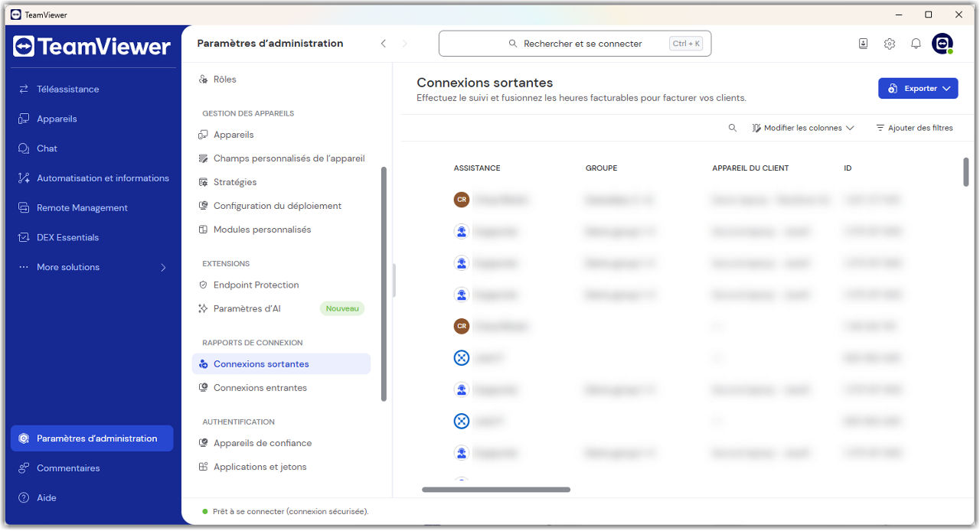The image size is (980, 531).
Task: Expand More solutions chevron
Action: [163, 268]
